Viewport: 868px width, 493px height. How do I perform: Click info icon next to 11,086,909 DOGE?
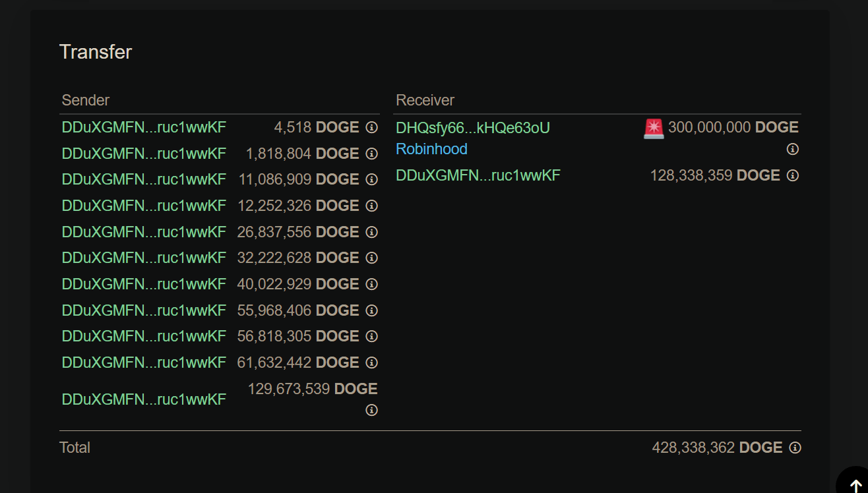[371, 179]
